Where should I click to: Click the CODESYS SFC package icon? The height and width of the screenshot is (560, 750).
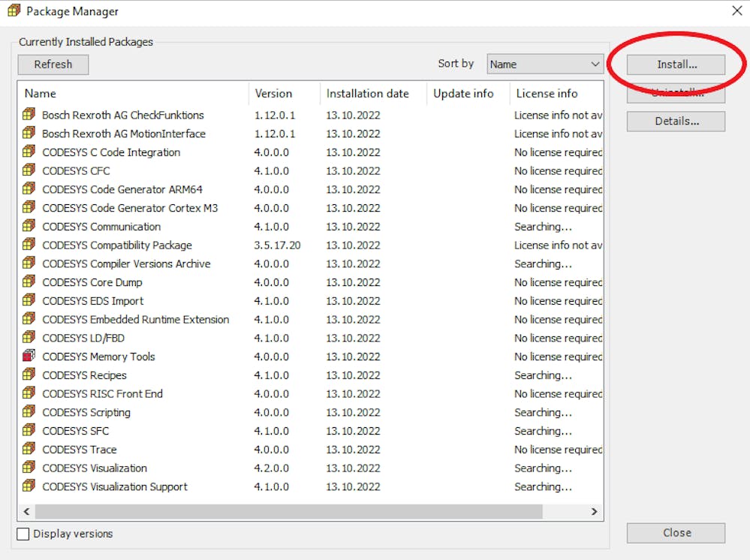[29, 430]
